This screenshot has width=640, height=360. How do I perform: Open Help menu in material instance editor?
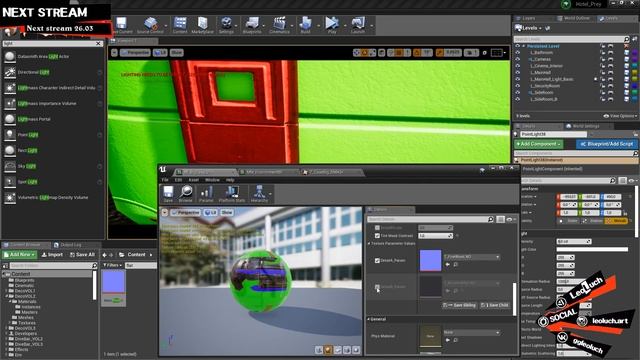[x=230, y=180]
